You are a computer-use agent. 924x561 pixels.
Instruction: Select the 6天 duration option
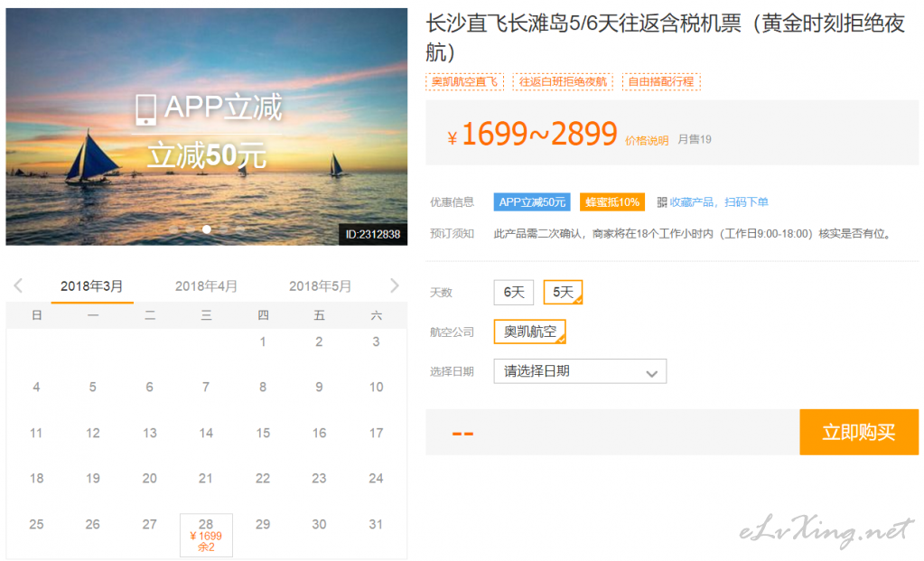pos(514,293)
